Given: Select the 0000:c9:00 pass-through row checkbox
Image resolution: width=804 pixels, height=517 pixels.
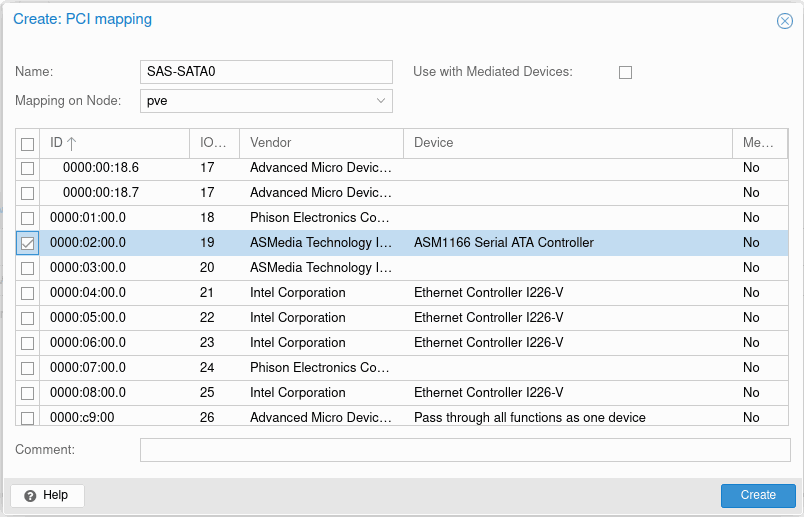Looking at the screenshot, I should coord(28,418).
